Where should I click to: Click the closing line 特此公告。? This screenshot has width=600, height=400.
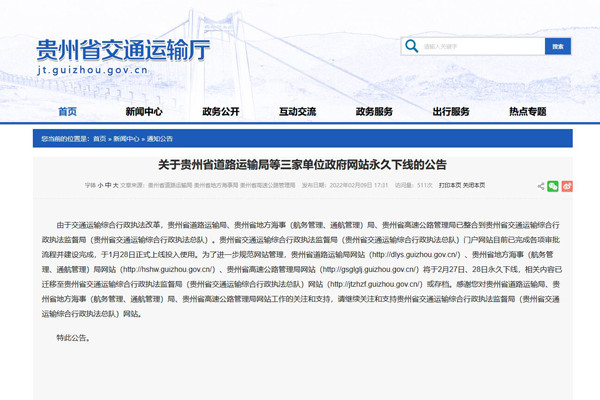(73, 338)
